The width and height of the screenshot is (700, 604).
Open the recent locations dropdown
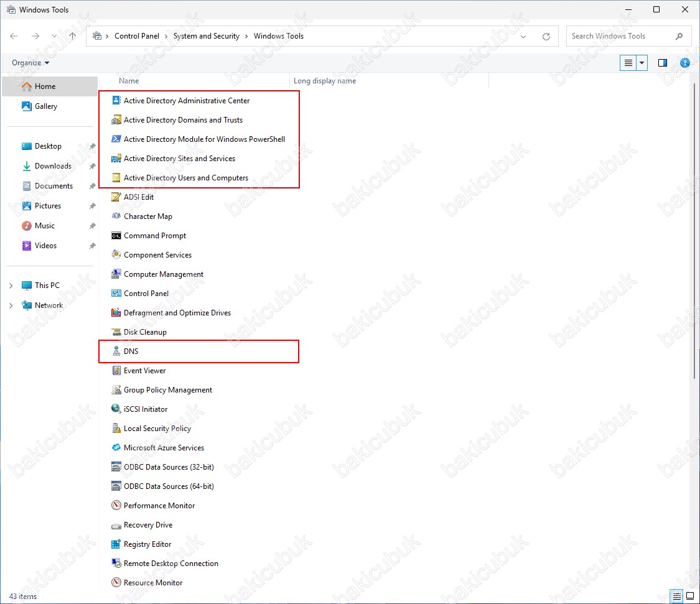tap(54, 36)
